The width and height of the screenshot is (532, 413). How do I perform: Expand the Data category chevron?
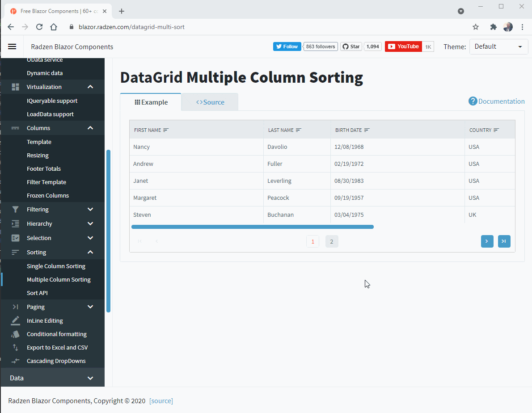(x=90, y=378)
